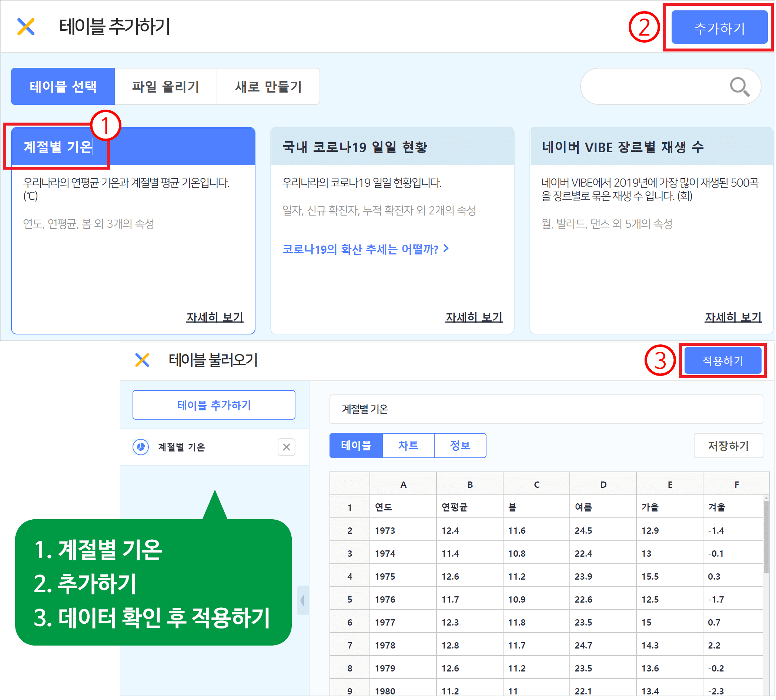The image size is (776, 700).
Task: Click the chart icon beside 계절별 기온
Action: click(141, 447)
